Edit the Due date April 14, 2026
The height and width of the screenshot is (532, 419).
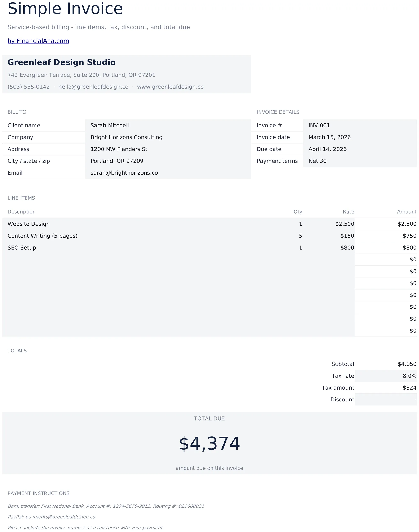[360, 149]
